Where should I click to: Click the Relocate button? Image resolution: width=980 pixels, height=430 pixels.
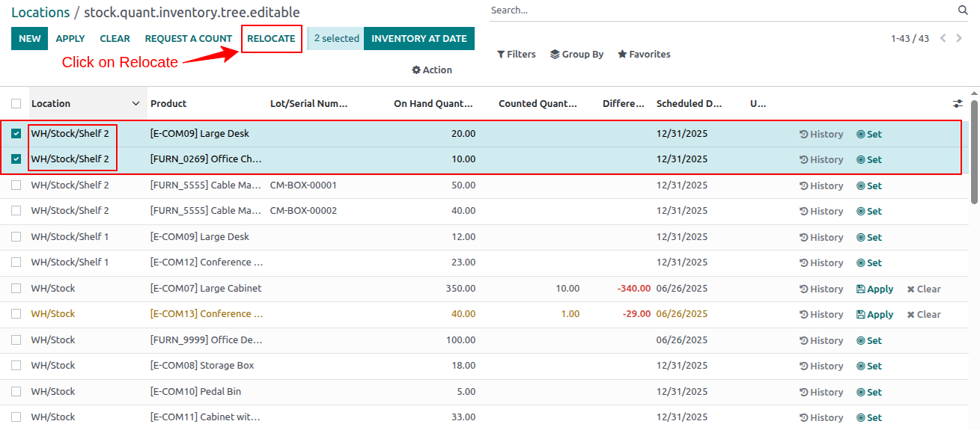coord(271,39)
